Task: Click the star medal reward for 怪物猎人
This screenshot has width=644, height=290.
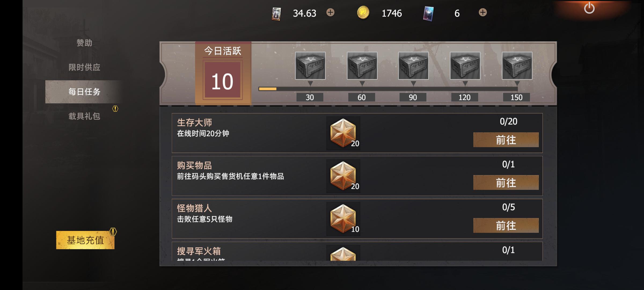Action: (x=343, y=219)
